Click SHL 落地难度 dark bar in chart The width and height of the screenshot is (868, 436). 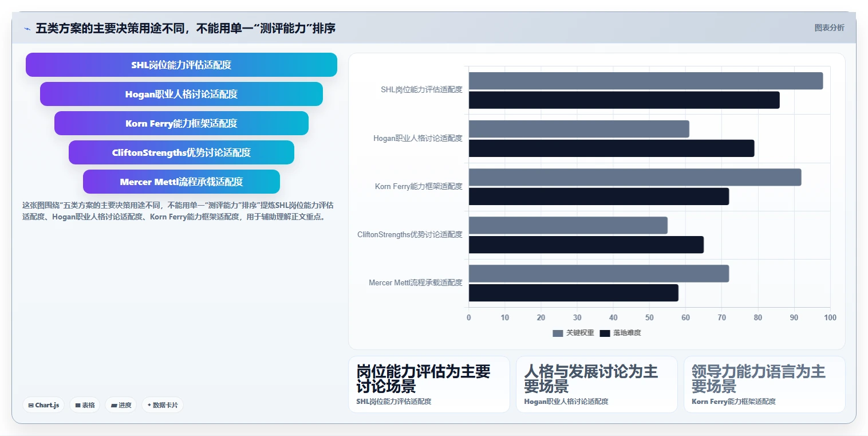point(624,100)
